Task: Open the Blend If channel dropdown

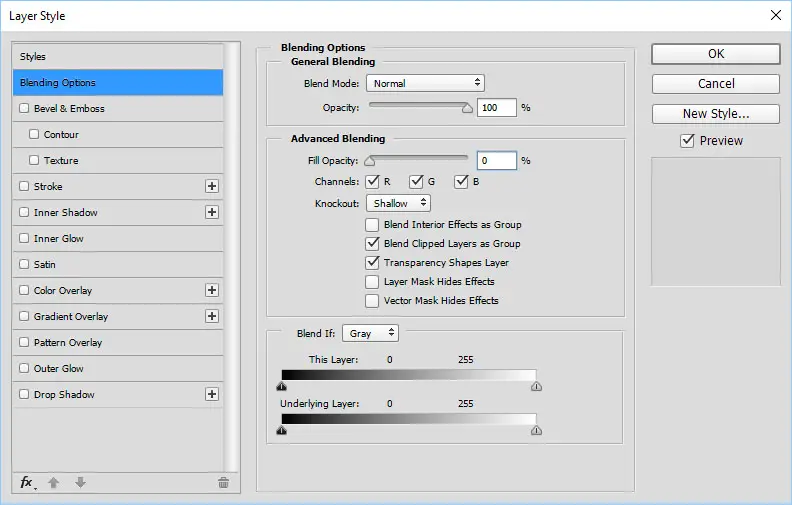Action: (x=370, y=333)
